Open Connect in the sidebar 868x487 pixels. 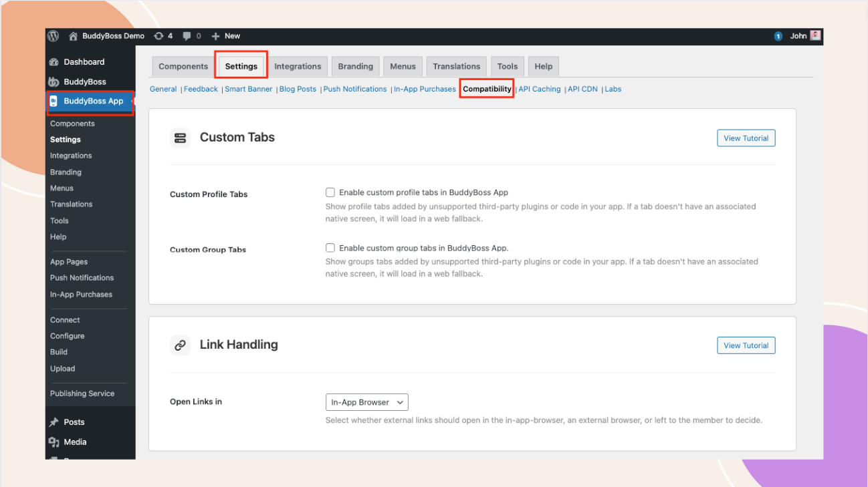(65, 320)
